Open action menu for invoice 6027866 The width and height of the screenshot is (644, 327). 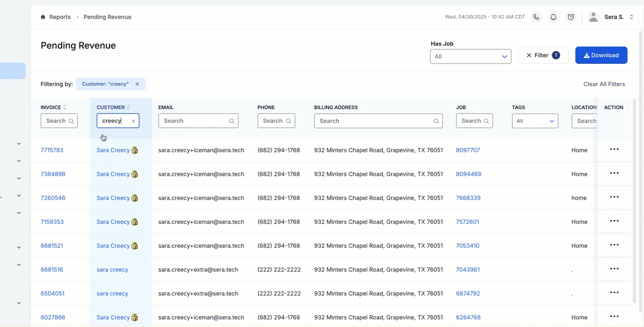[614, 316]
